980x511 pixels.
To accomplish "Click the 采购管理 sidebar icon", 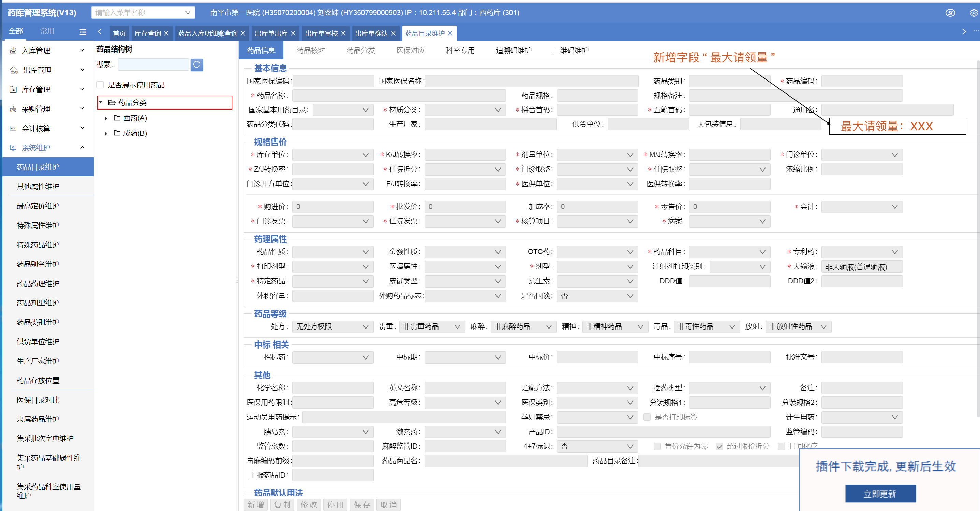I will [13, 109].
